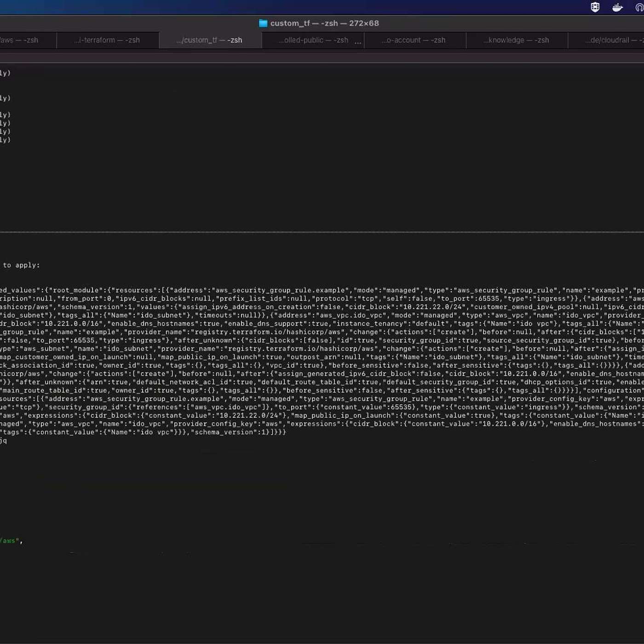Image resolution: width=644 pixels, height=644 pixels.
Task: Click the arch-shaped icon beside Docker
Action: [x=639, y=7]
